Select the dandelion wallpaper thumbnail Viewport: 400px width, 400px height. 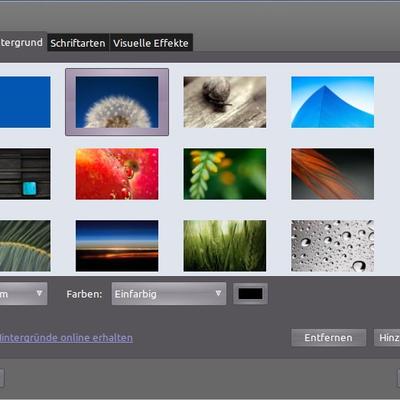click(x=117, y=102)
